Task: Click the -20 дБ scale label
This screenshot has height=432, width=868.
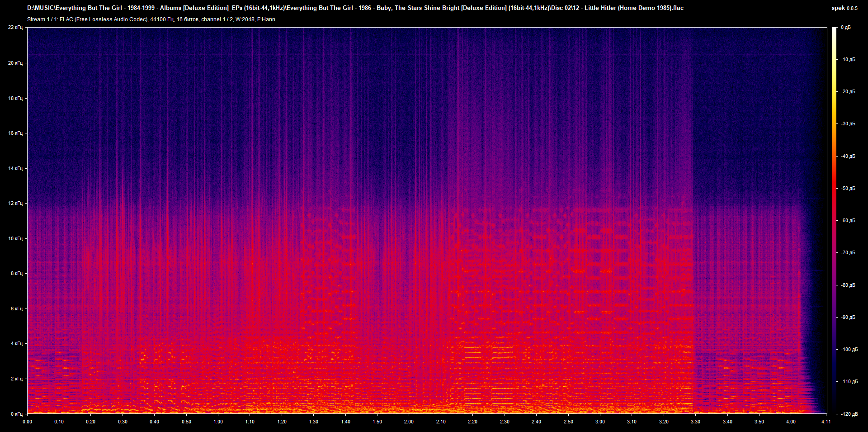Action: point(848,91)
